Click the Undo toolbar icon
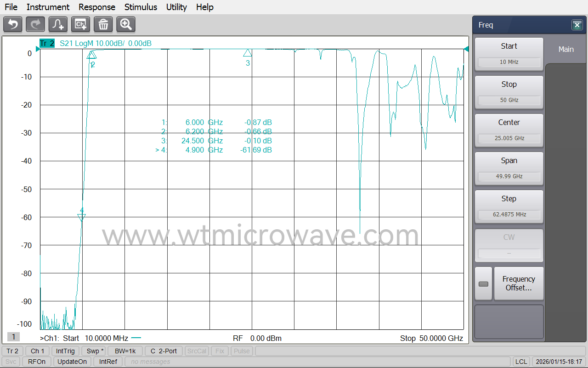 point(12,24)
